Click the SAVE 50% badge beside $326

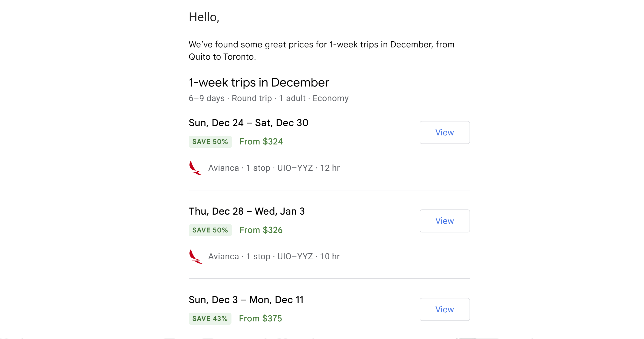(210, 230)
